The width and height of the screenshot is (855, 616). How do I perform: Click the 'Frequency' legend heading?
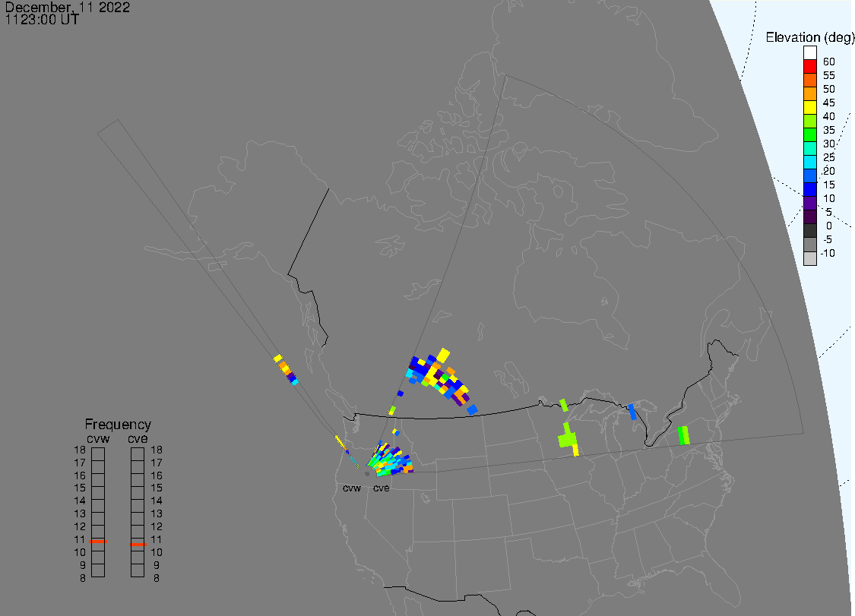[117, 425]
